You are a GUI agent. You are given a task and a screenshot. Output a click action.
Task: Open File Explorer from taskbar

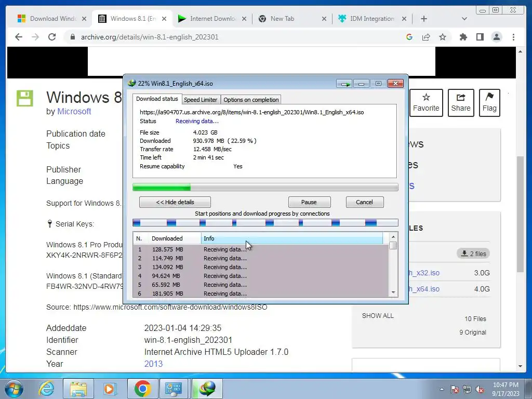click(78, 389)
